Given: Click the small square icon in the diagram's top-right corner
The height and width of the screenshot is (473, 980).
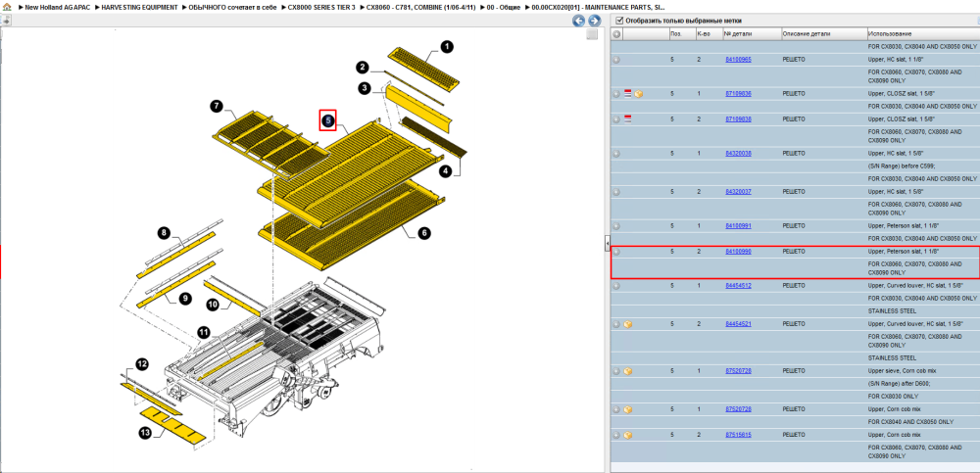Looking at the screenshot, I should [x=592, y=35].
